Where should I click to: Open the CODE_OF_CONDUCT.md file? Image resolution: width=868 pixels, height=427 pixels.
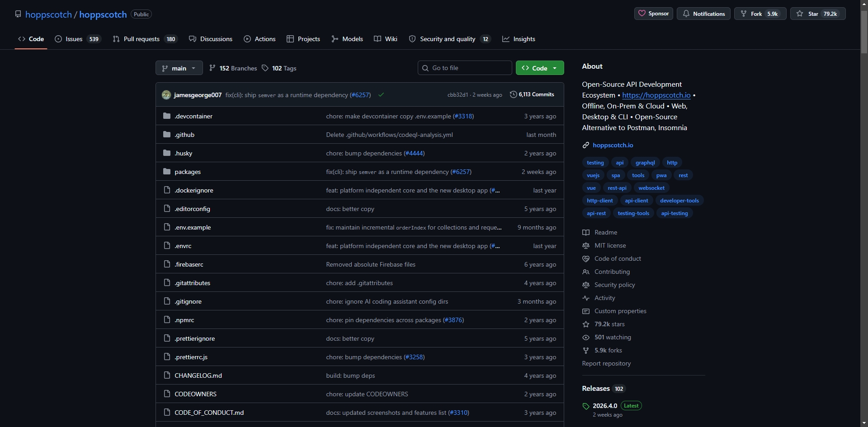[209, 413]
